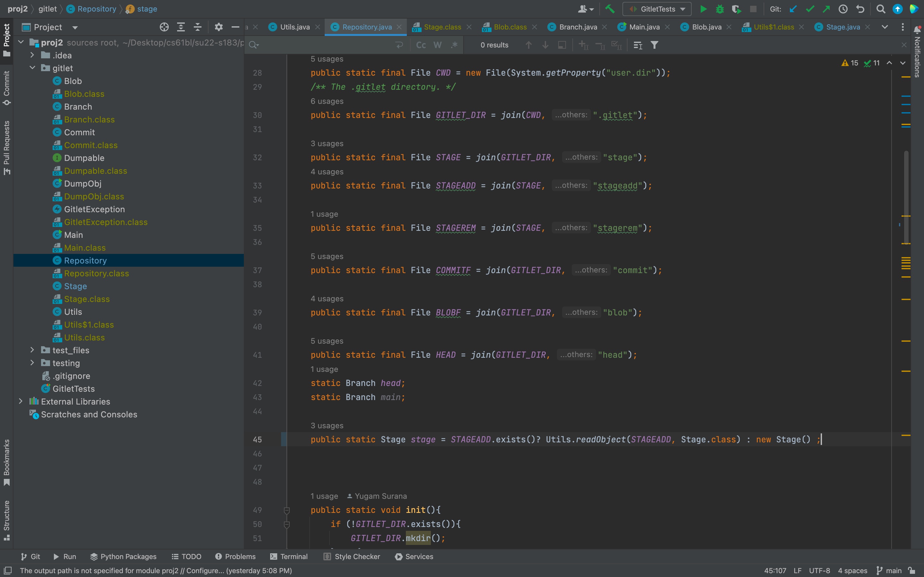Expand the test_files folder
The width and height of the screenshot is (924, 577).
(32, 350)
